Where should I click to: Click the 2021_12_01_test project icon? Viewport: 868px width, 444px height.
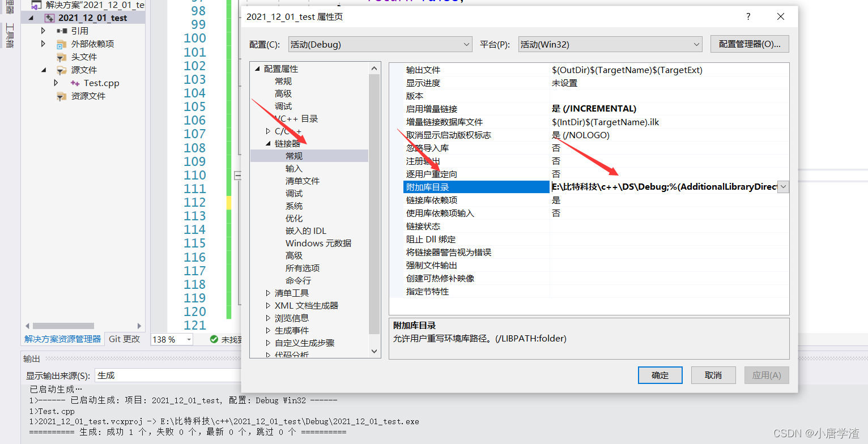(x=49, y=18)
